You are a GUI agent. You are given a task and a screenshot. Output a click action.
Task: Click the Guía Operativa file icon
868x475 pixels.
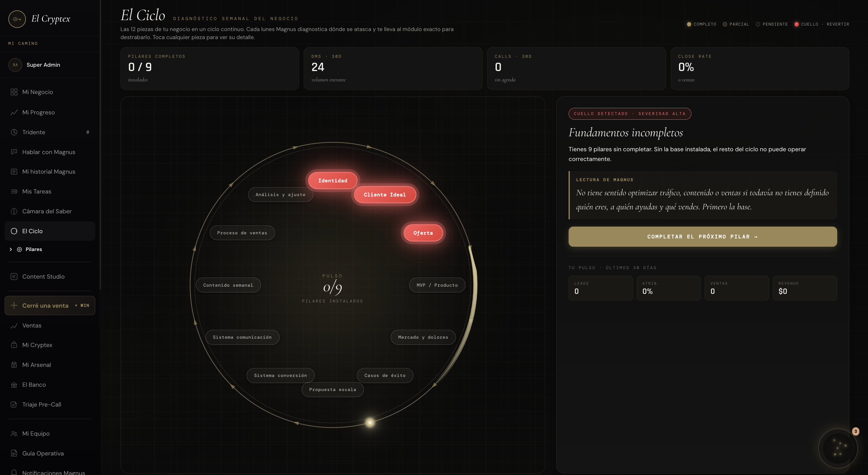tap(14, 453)
